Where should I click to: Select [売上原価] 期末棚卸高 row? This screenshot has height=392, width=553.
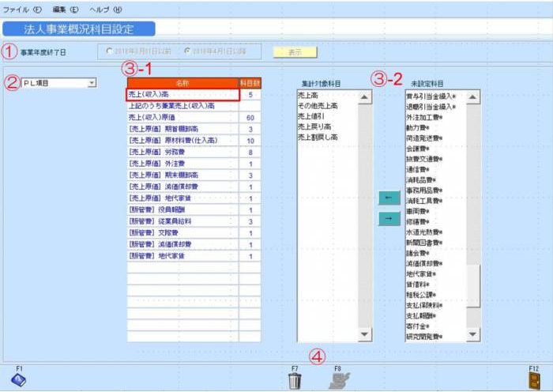click(x=194, y=175)
